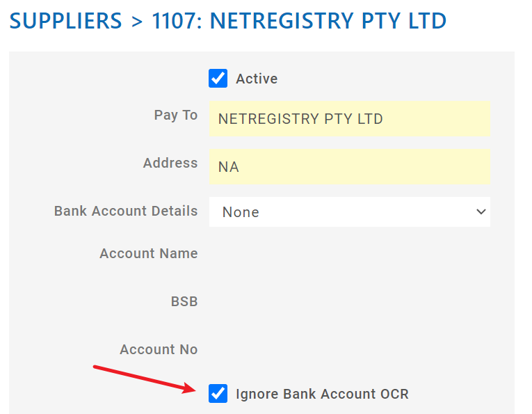Screen dimensions: 532x414
Task: Click the 'Bank Account Details' label
Action: click(x=126, y=211)
